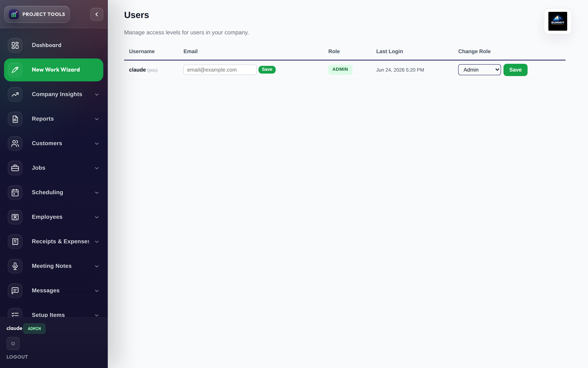The image size is (588, 368).
Task: Save the role change for claude
Action: click(515, 70)
